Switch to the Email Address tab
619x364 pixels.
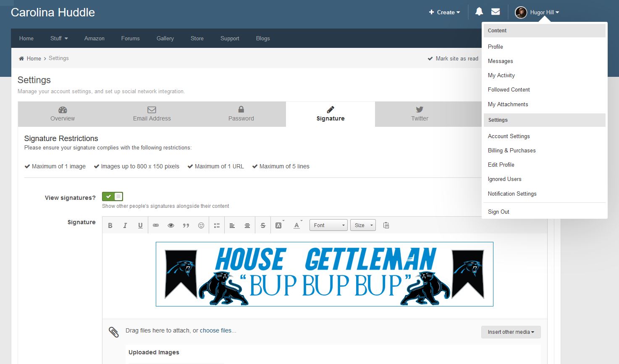[152, 114]
